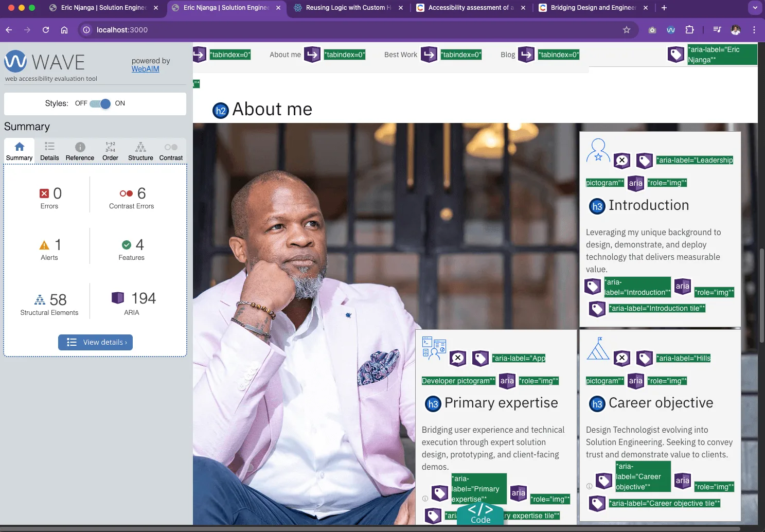This screenshot has width=765, height=532.
Task: Click the WAVE icon after the Best Work link
Action: (429, 54)
